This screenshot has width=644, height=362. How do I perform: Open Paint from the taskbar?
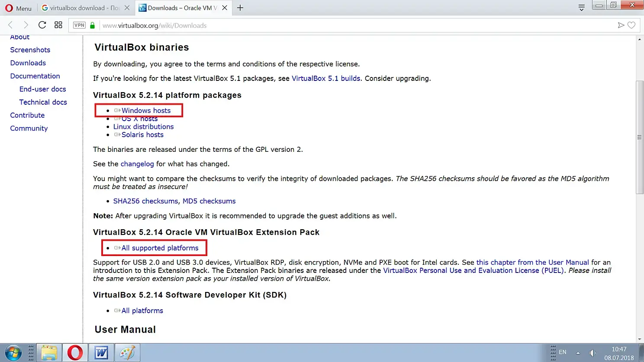pos(127,353)
